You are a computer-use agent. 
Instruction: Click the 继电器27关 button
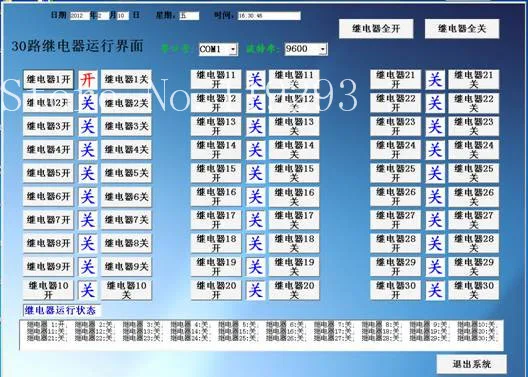[x=473, y=220]
